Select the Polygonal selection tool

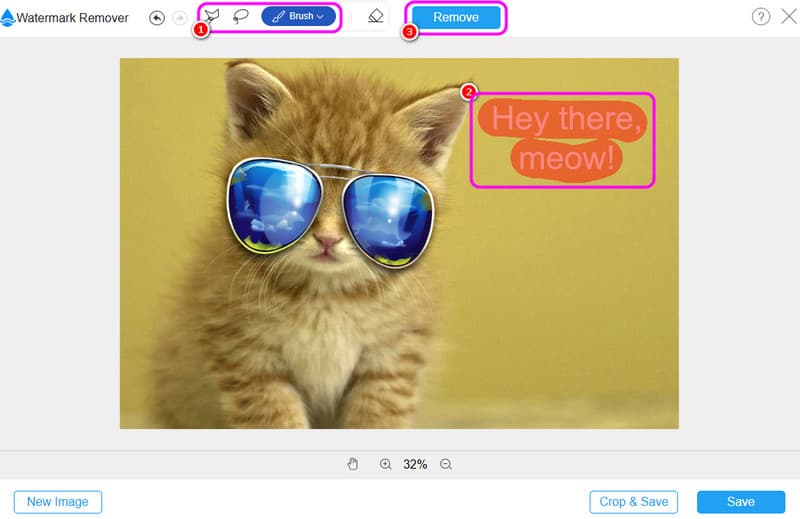(x=212, y=16)
